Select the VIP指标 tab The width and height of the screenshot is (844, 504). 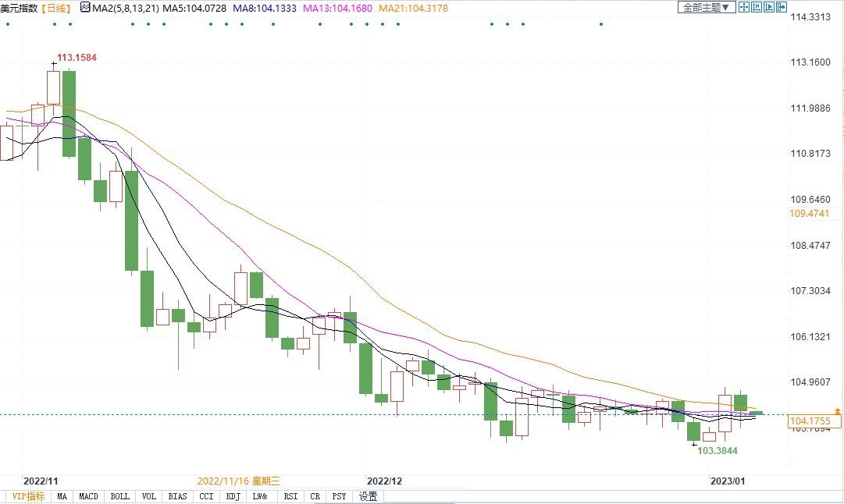pos(27,496)
